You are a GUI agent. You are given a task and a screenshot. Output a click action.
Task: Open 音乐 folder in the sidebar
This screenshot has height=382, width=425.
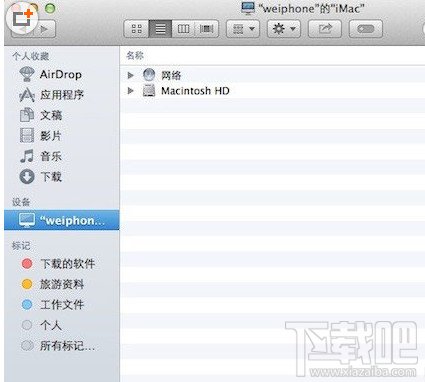point(41,156)
